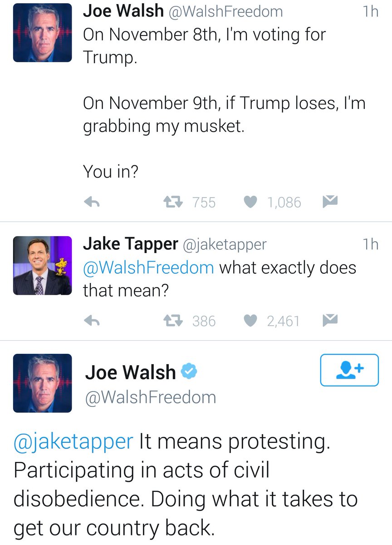Open Jake Tapper's name link

click(130, 244)
